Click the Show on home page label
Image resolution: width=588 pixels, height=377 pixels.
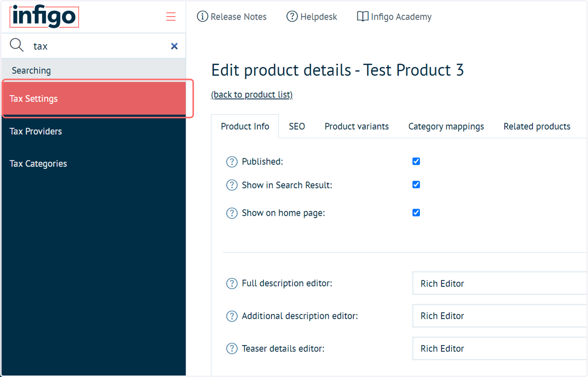pos(283,213)
